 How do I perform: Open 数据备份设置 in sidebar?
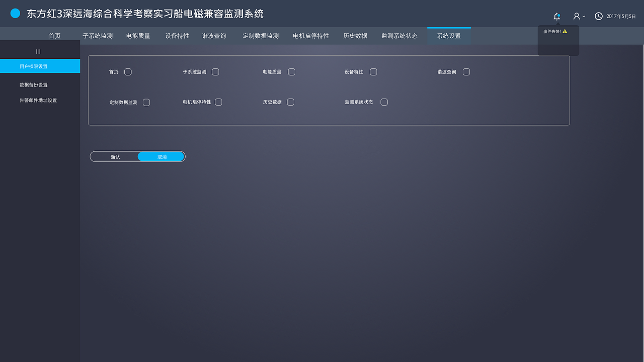34,85
